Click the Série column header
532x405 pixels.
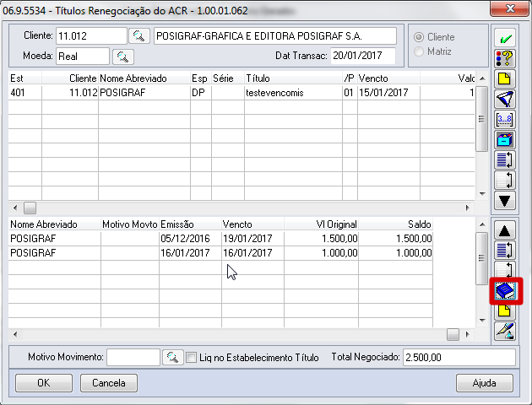point(228,78)
